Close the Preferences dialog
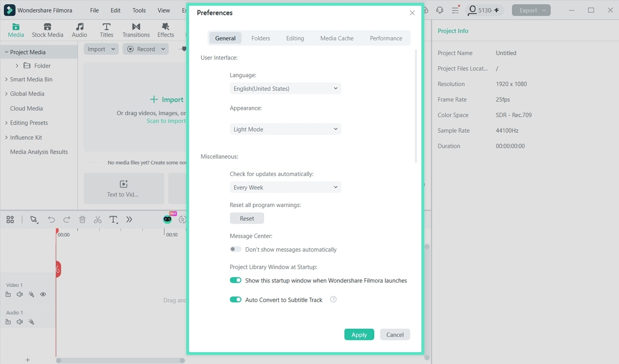 [412, 13]
